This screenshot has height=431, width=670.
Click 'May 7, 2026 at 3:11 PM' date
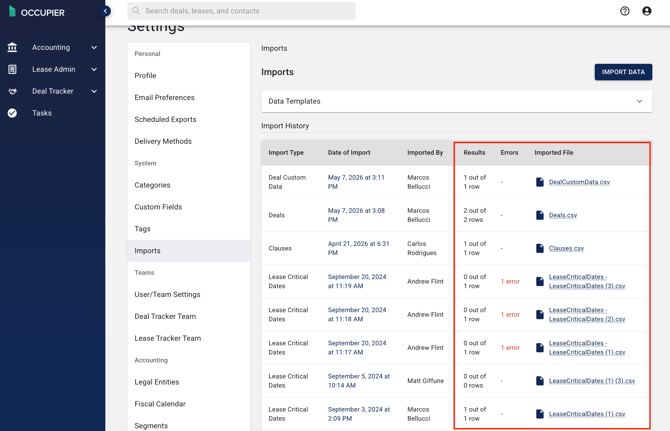356,182
